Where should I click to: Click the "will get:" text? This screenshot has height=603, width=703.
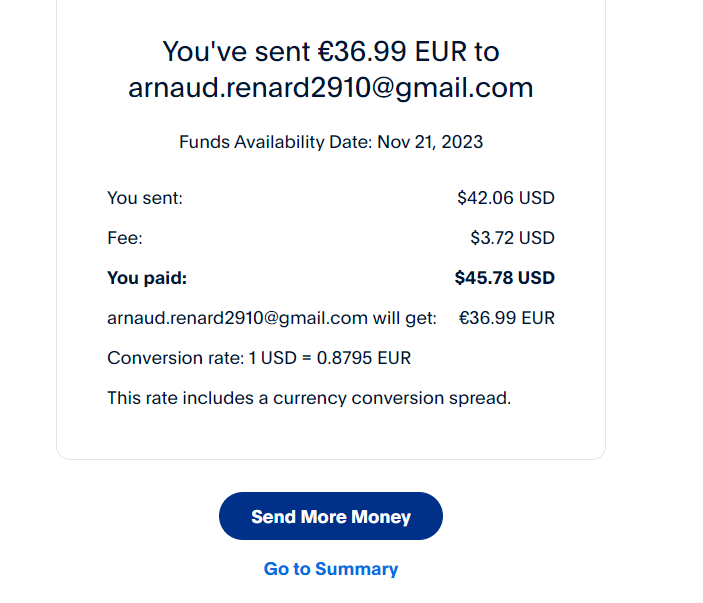pos(405,319)
